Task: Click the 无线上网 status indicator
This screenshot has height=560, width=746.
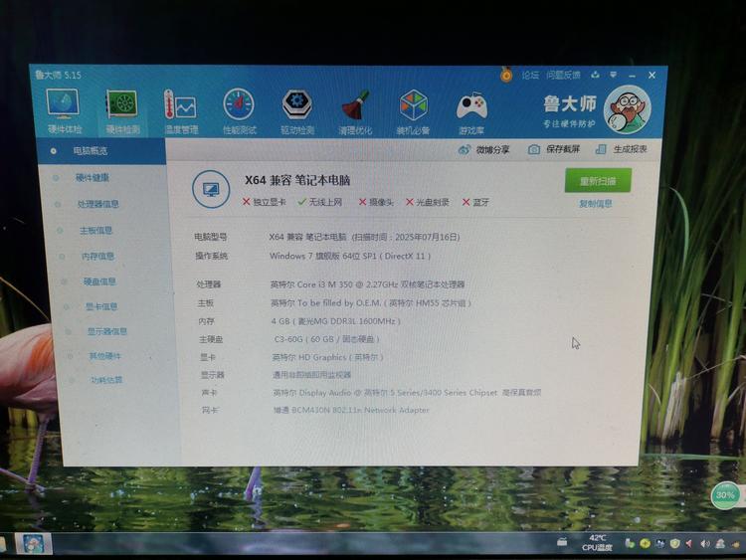Action: tap(319, 202)
